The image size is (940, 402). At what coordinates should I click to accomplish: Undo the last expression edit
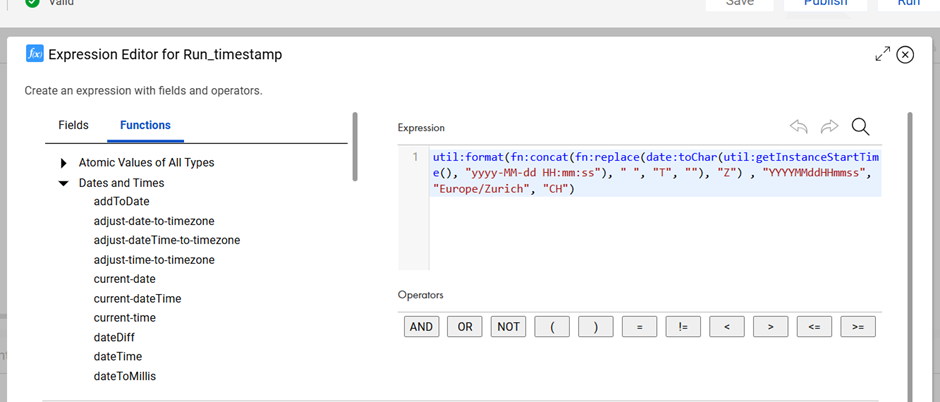point(799,126)
